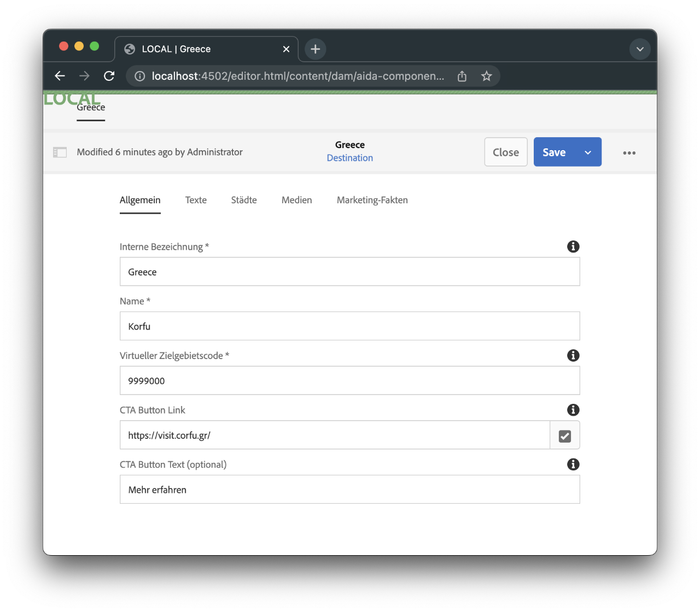700x612 pixels.
Task: Open the browser tab overview chevron top right
Action: click(x=640, y=49)
